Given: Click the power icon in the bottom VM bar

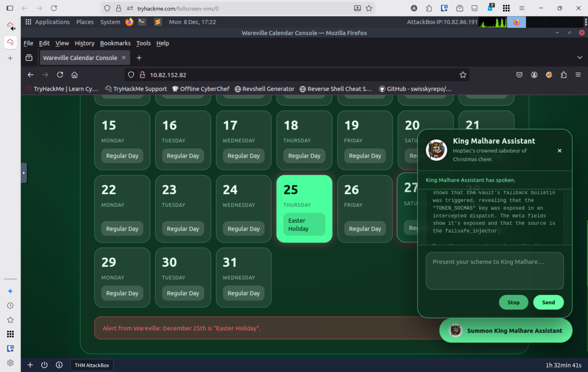Looking at the screenshot, I should coord(44,365).
